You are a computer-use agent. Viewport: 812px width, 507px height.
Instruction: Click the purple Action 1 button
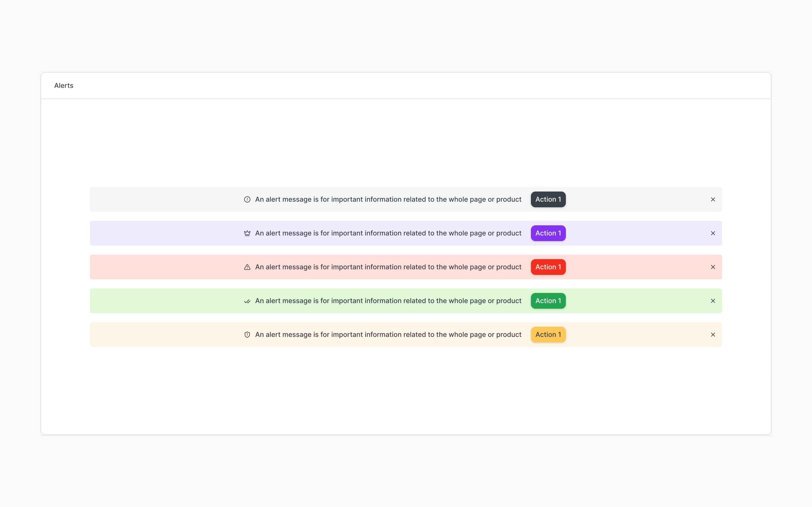point(548,233)
